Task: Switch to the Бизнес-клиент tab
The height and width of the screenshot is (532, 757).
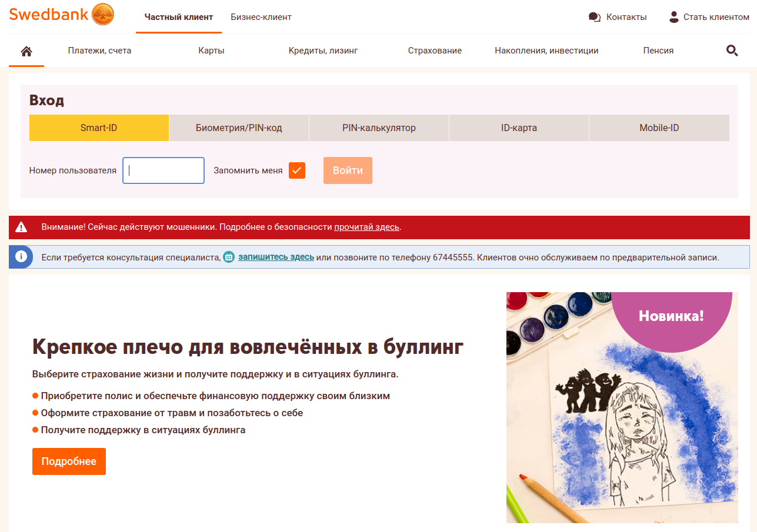Action: [261, 17]
